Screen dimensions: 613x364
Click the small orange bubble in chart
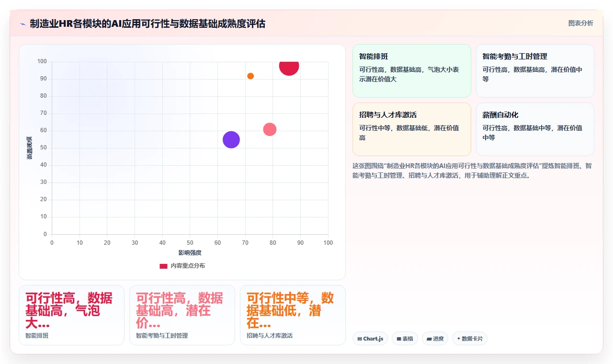pyautogui.click(x=250, y=76)
